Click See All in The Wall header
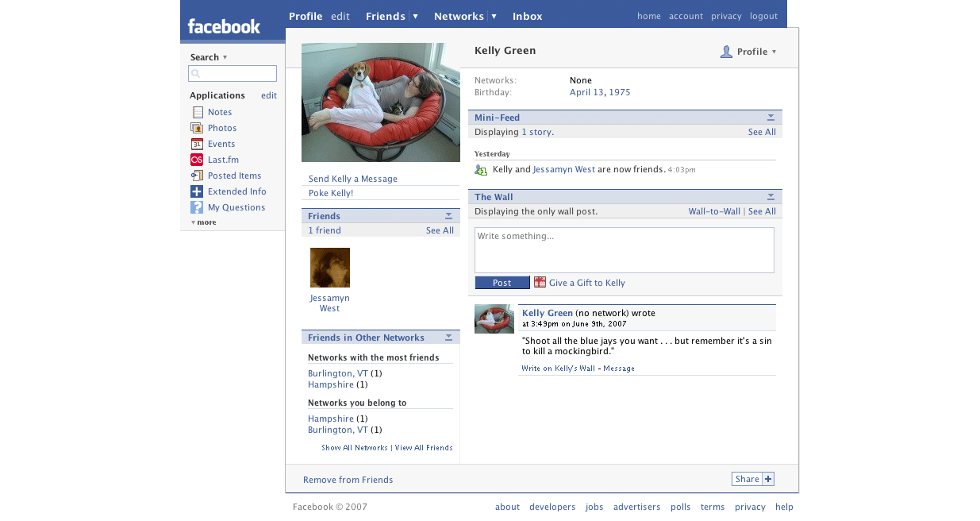Viewport: 980px width, 521px height. (762, 211)
